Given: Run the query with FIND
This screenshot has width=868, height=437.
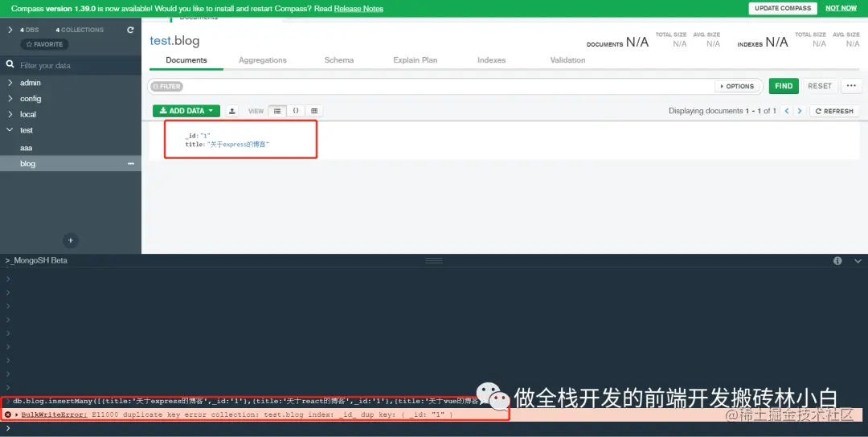Looking at the screenshot, I should pyautogui.click(x=784, y=86).
